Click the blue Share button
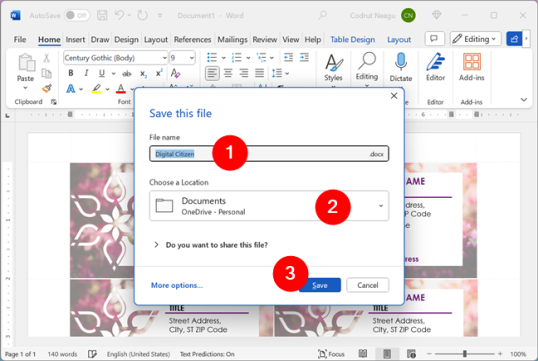538x361 pixels. (514, 39)
